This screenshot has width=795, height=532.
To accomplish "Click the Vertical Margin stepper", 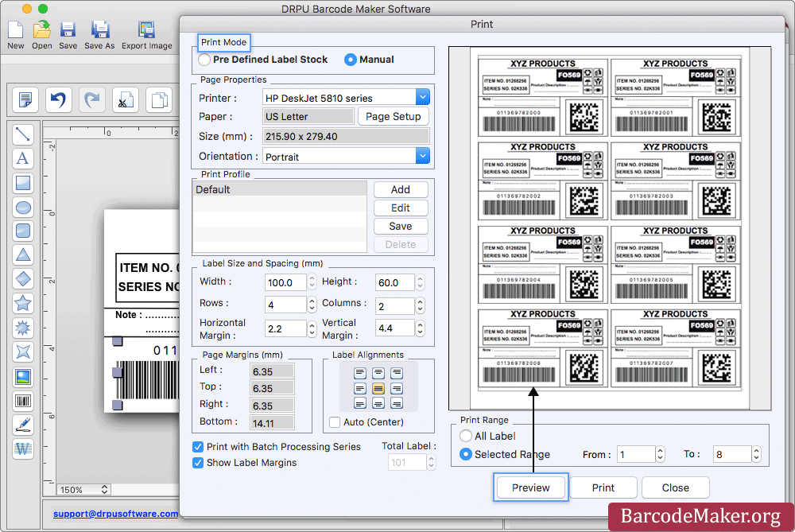I will click(421, 328).
